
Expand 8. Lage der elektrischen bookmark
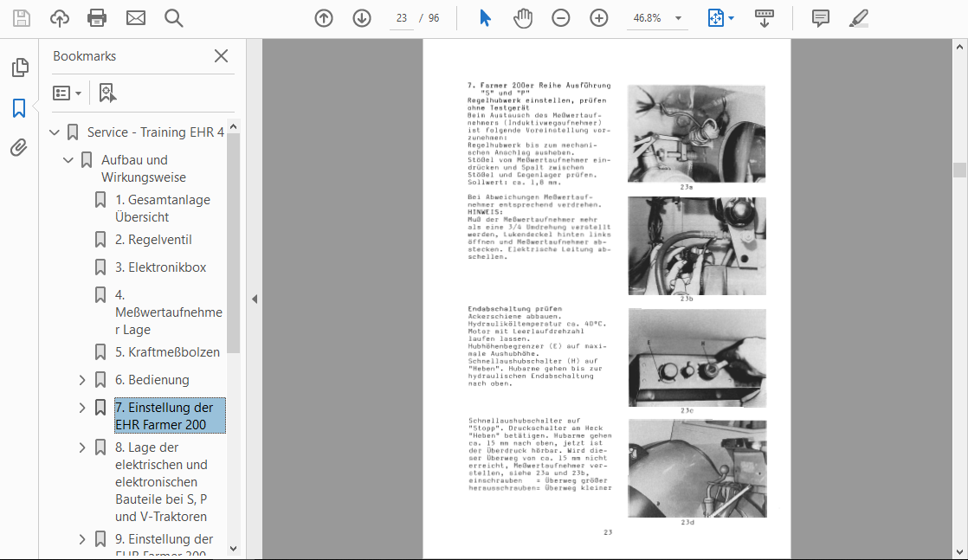(82, 447)
